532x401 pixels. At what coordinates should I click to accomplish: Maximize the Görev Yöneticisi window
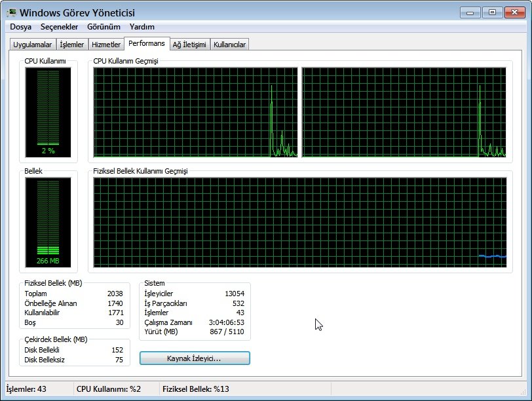coord(492,12)
